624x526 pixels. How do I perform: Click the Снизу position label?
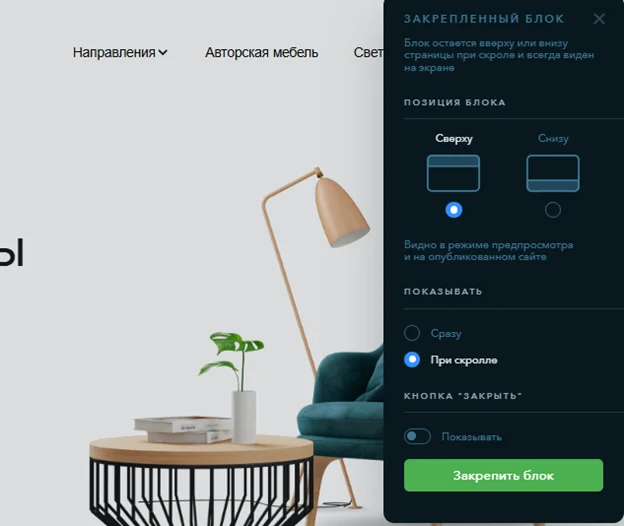pos(553,138)
